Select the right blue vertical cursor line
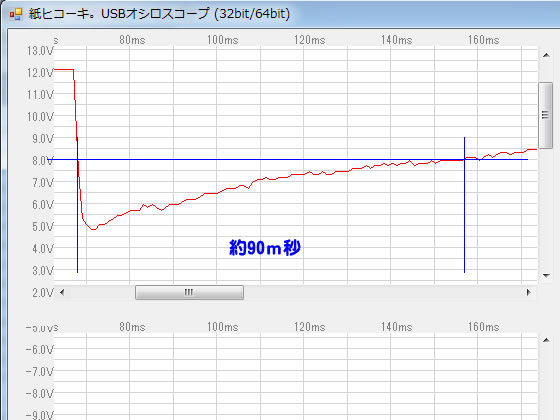This screenshot has width=560, height=420. click(x=464, y=205)
